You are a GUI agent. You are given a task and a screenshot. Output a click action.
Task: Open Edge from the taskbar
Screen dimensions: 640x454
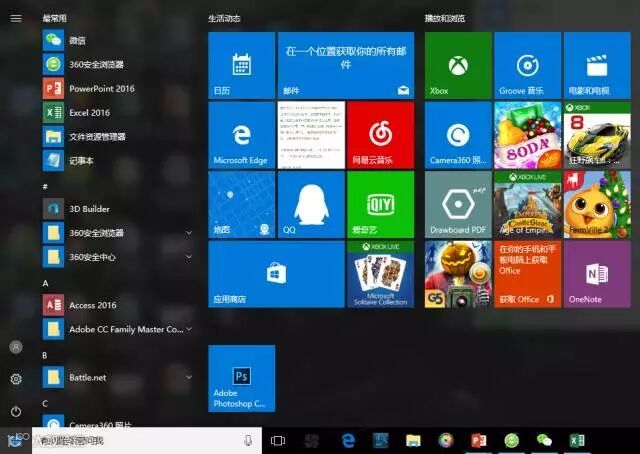point(348,441)
